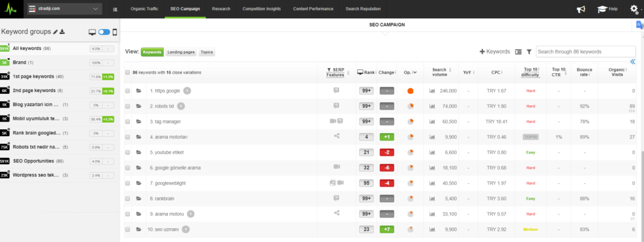Open folder icon for tag manager row

pos(139,122)
